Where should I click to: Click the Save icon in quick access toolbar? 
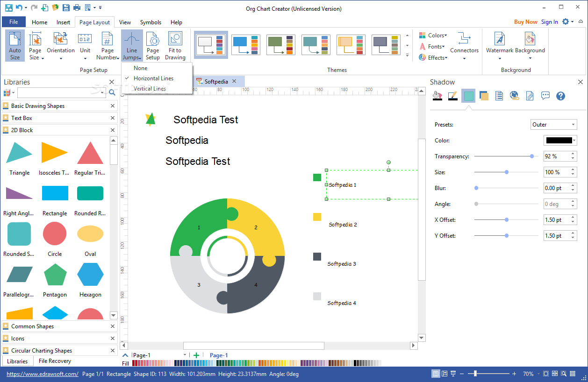pos(66,7)
